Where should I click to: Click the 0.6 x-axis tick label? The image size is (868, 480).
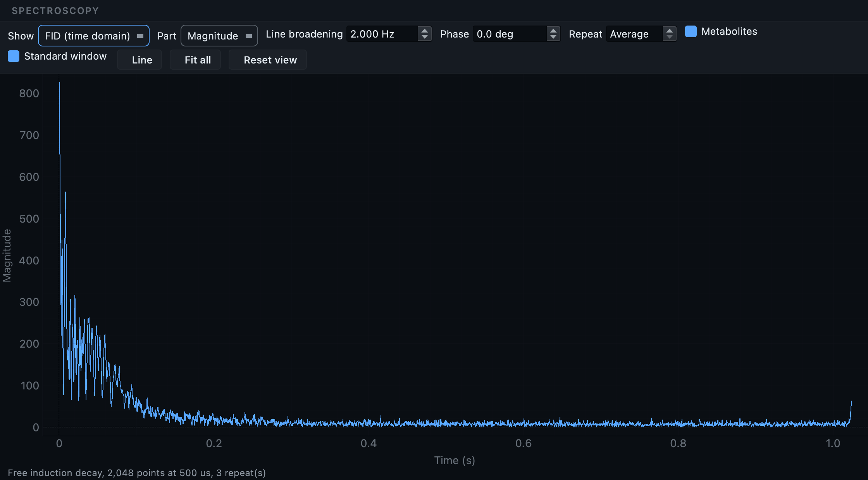[x=524, y=443]
